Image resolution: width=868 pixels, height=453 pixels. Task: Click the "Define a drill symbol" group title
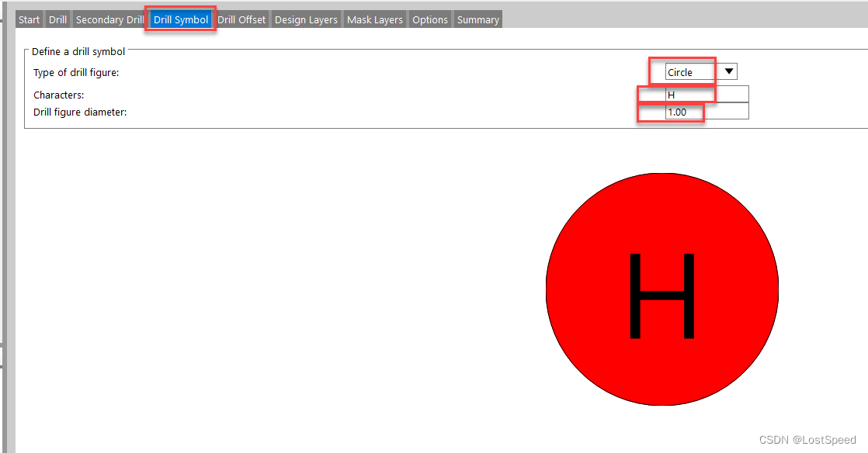coord(78,52)
